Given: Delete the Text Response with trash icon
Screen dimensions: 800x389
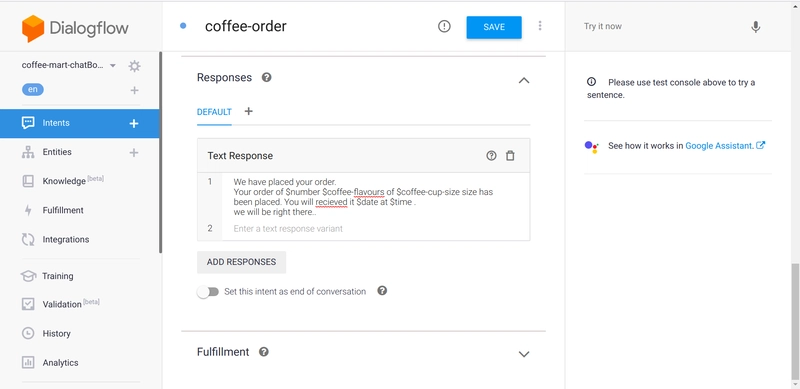Looking at the screenshot, I should click(510, 156).
